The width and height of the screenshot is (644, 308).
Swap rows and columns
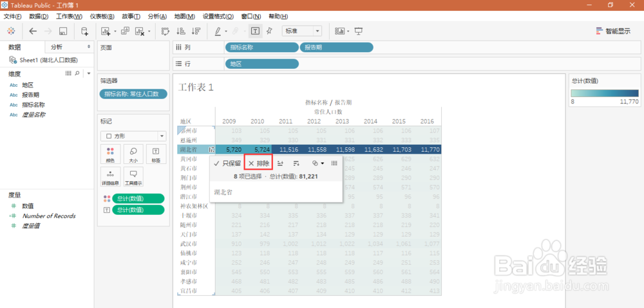[166, 31]
